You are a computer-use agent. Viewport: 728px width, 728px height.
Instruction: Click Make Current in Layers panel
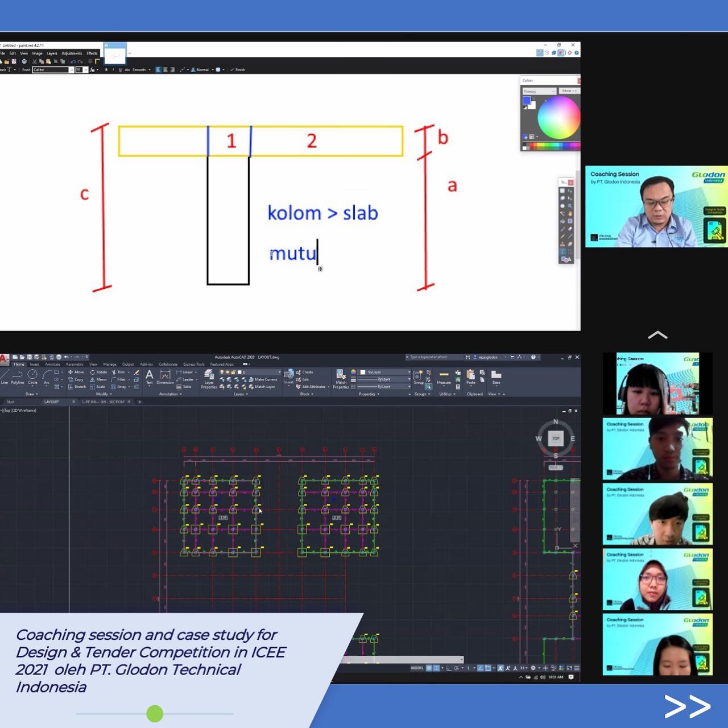262,379
